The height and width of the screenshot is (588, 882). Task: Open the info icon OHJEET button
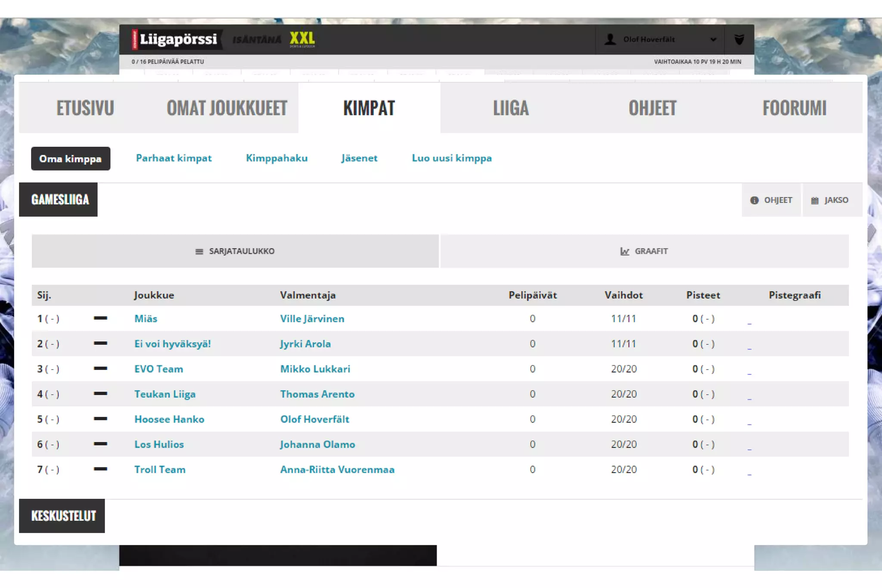(771, 200)
